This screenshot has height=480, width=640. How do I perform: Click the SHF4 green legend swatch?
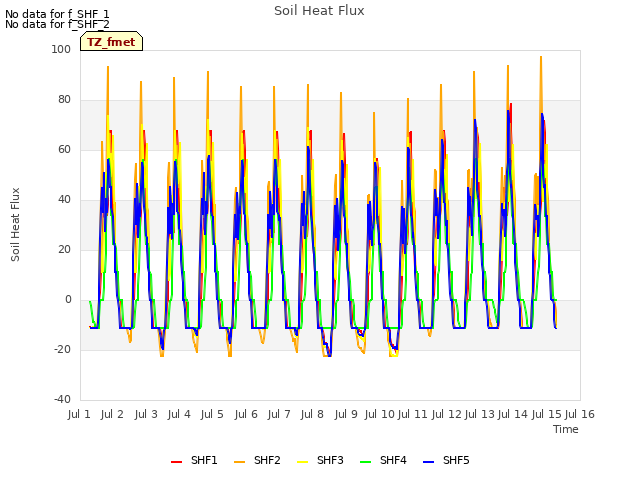point(366,462)
